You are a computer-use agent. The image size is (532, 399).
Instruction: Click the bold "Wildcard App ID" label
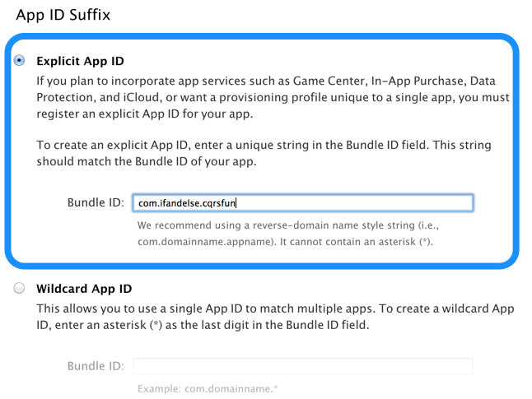click(84, 289)
